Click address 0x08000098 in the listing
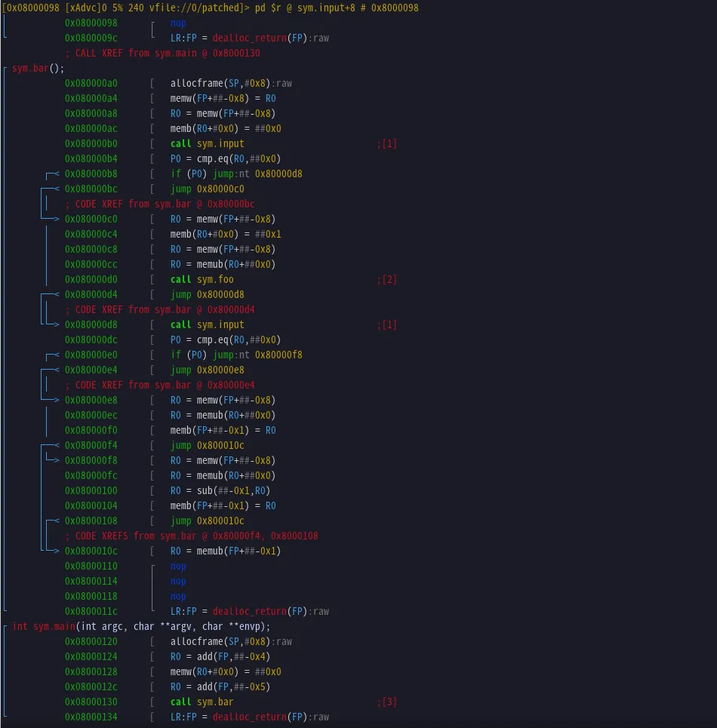The height and width of the screenshot is (728, 717). click(x=92, y=23)
